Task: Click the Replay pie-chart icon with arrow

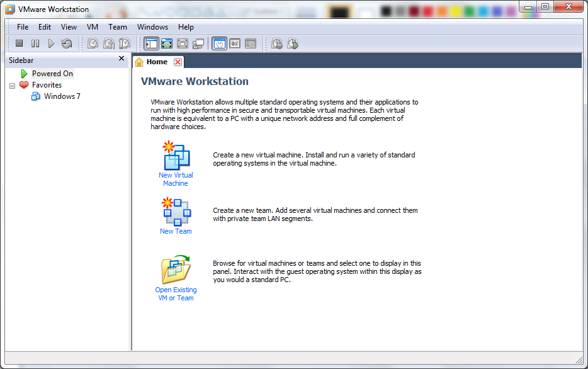Action: point(293,44)
